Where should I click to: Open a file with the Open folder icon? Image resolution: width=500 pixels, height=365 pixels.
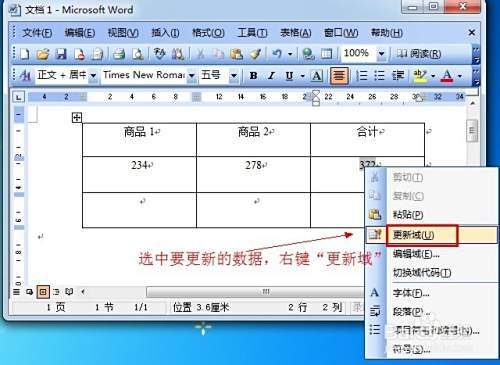tap(43, 54)
